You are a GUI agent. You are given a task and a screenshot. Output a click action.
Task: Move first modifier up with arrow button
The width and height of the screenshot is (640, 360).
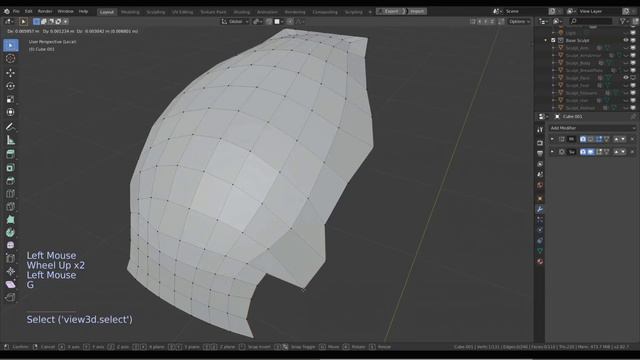point(616,139)
